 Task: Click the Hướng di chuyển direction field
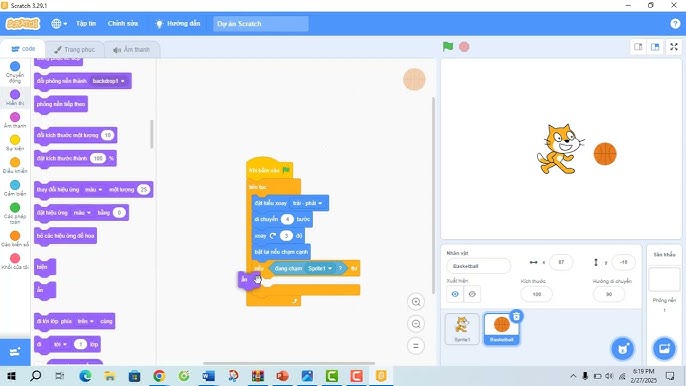coord(609,294)
